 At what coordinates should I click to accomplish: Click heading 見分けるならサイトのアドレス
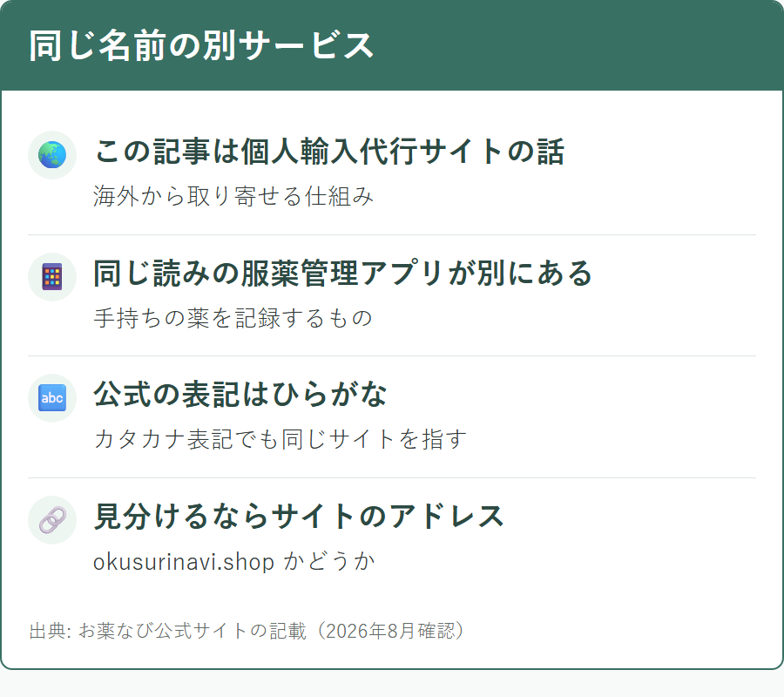(299, 517)
